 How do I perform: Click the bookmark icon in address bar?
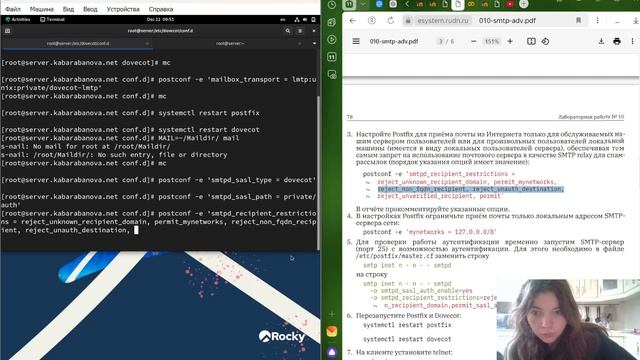point(578,20)
